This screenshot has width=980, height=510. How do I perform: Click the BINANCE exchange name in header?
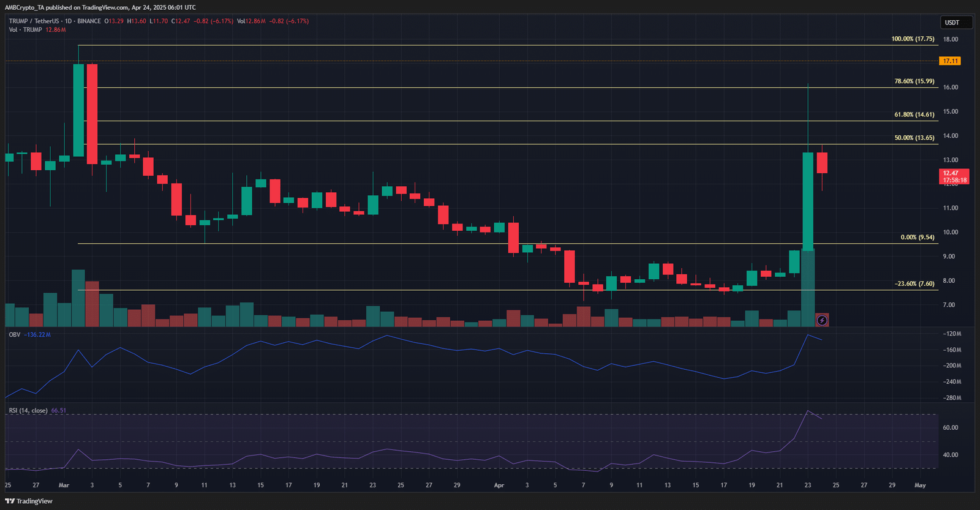coord(89,21)
